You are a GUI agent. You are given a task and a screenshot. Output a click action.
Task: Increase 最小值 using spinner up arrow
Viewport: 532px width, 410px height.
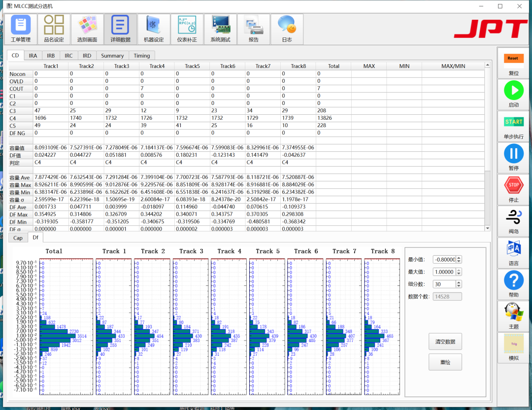tap(459, 257)
